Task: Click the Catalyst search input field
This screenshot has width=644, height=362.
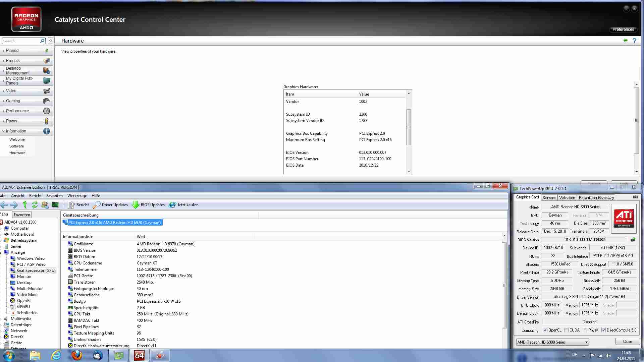Action: pos(21,41)
